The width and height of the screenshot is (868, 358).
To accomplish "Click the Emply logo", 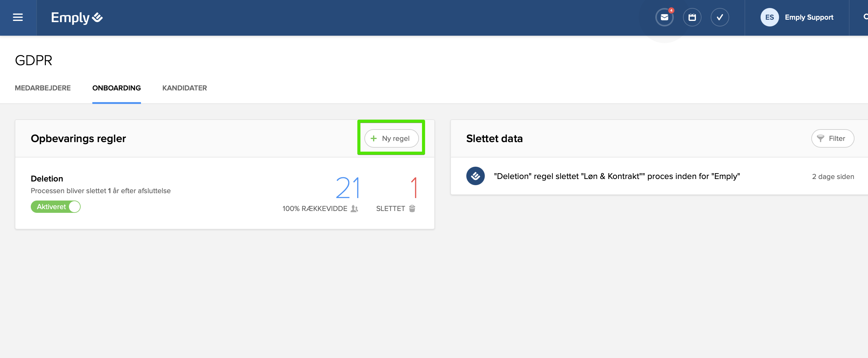I will 77,18.
